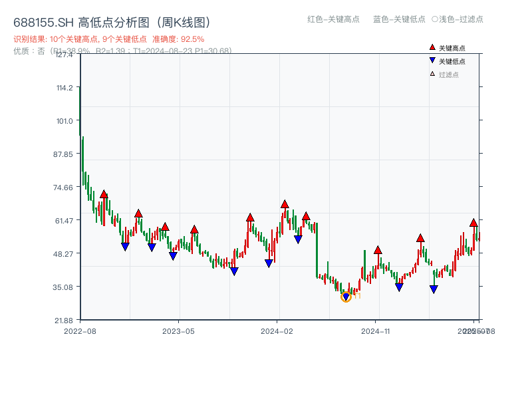Select the red key-high marker just after 2024-11
The height and width of the screenshot is (399, 532).
[x=378, y=250]
